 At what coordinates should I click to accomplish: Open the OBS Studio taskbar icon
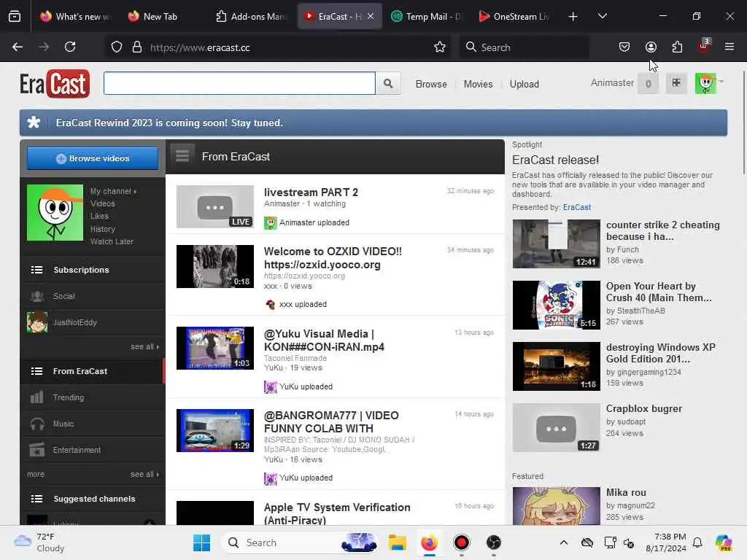point(494,542)
